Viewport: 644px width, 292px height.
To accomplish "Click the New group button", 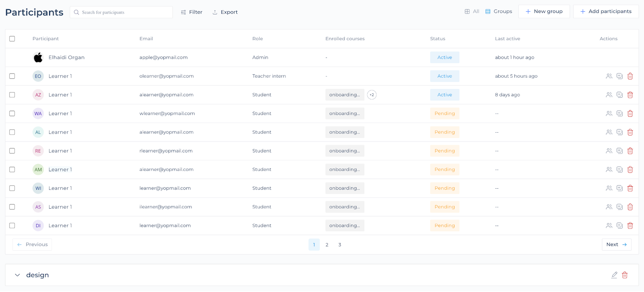I will point(544,11).
